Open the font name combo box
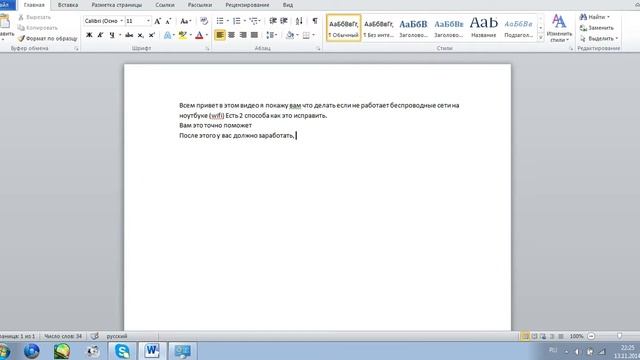This screenshot has width=640, height=360. 104,21
